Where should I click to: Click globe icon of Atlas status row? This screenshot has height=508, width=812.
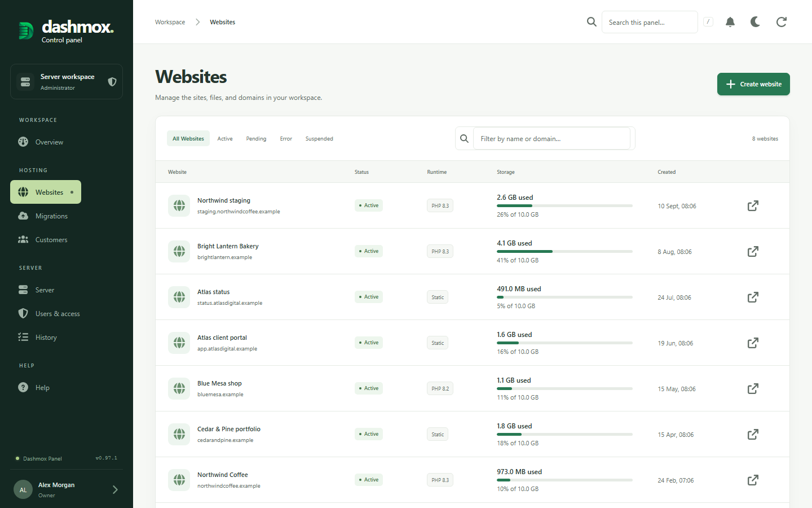click(x=179, y=297)
